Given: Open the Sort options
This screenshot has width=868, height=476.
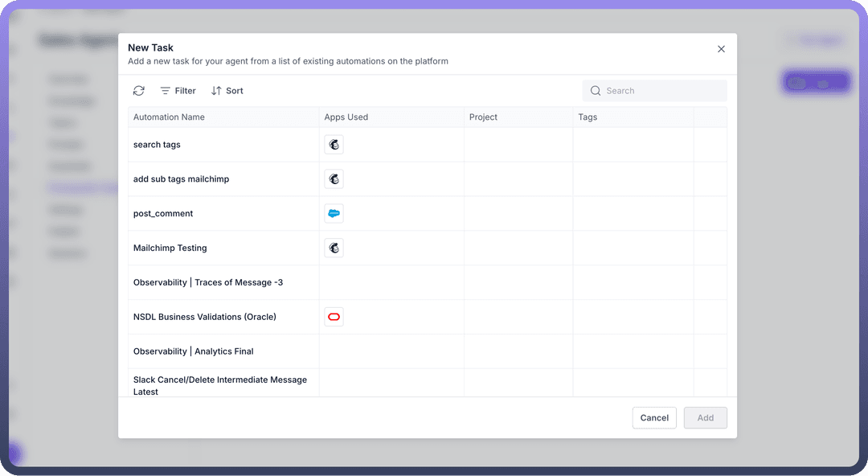Looking at the screenshot, I should pyautogui.click(x=227, y=91).
